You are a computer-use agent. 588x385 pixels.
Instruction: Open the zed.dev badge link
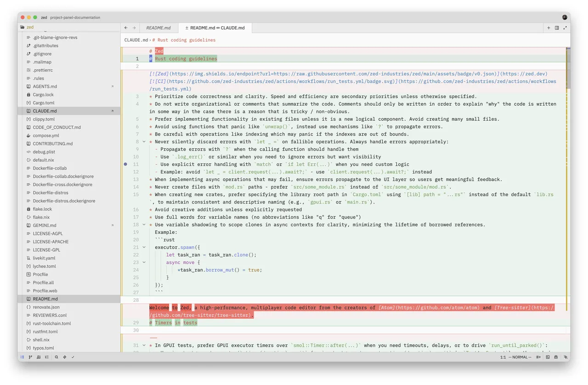(523, 74)
